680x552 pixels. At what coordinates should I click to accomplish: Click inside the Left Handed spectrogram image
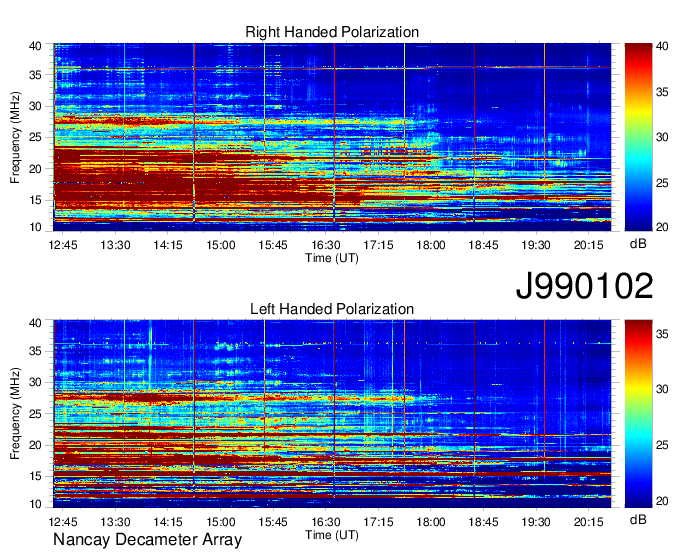[x=332, y=414]
